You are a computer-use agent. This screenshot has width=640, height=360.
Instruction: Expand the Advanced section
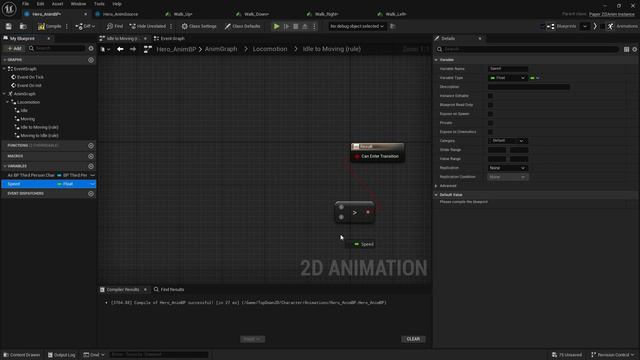(x=436, y=186)
